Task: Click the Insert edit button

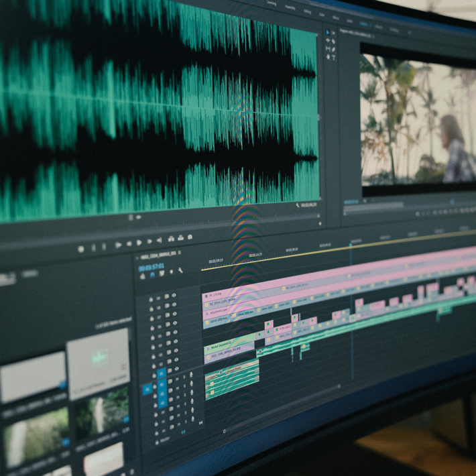Action: coord(171,239)
